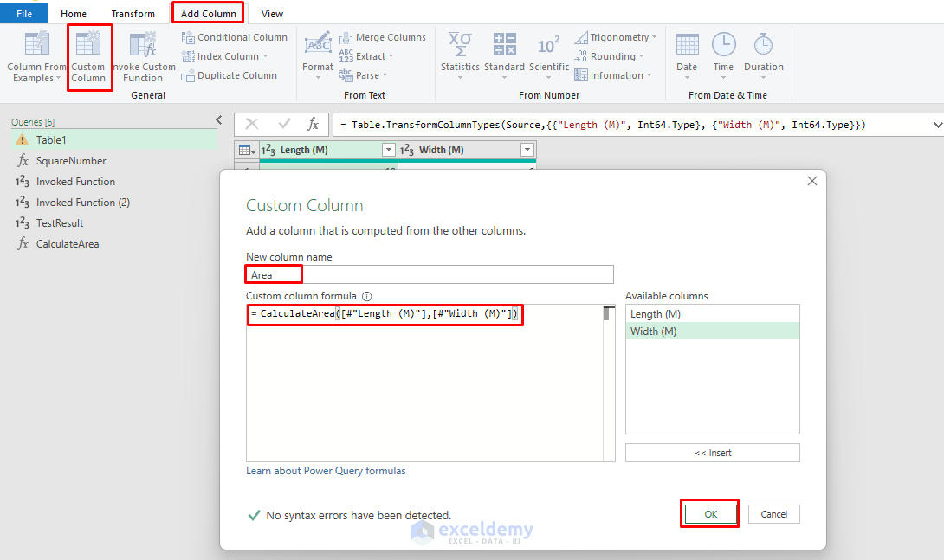Open the Date column tool
Image resolution: width=944 pixels, height=560 pixels.
click(x=687, y=56)
